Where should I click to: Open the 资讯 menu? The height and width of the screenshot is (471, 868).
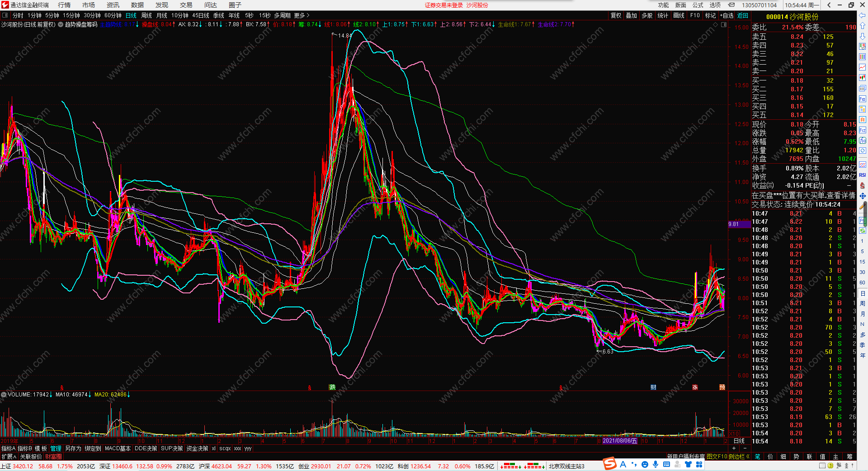[x=113, y=5]
